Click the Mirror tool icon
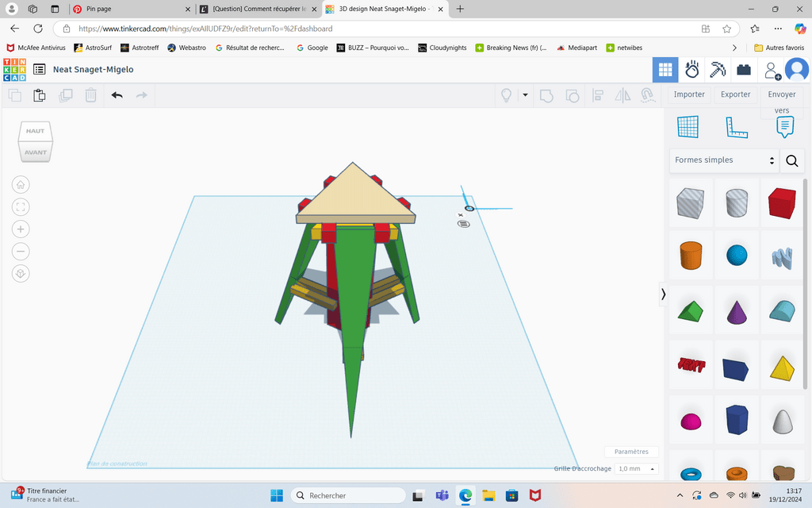This screenshot has width=812, height=508. 622,95
